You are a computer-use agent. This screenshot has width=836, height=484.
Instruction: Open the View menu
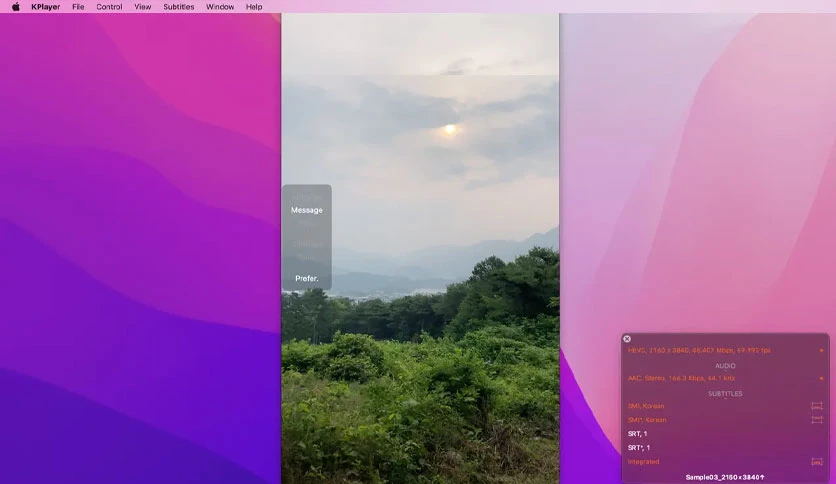pyautogui.click(x=142, y=7)
